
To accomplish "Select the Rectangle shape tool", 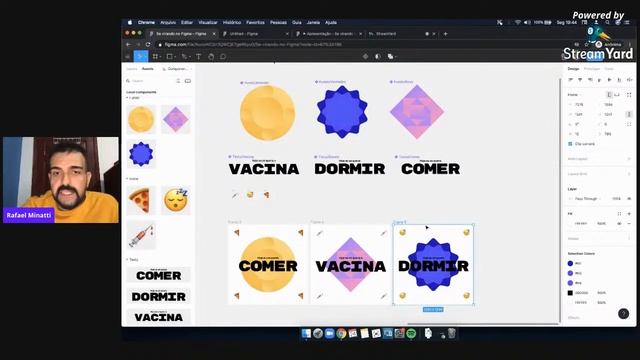I will pyautogui.click(x=169, y=56).
